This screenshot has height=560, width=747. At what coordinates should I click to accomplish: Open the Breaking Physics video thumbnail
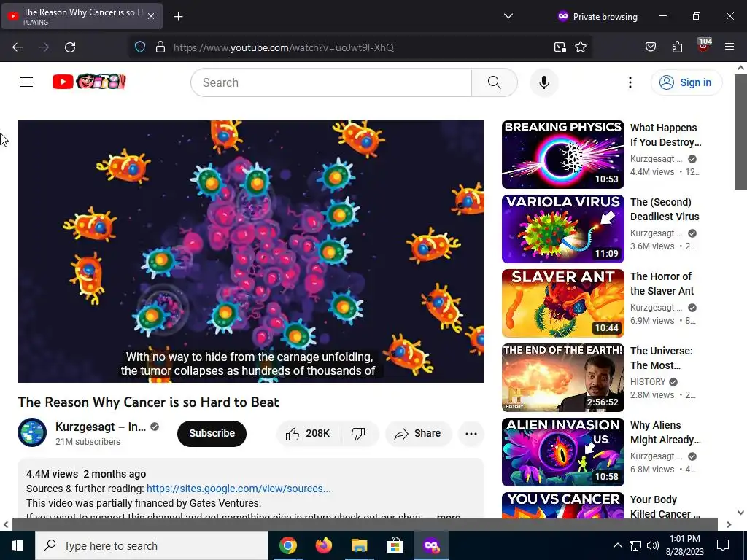tap(562, 155)
